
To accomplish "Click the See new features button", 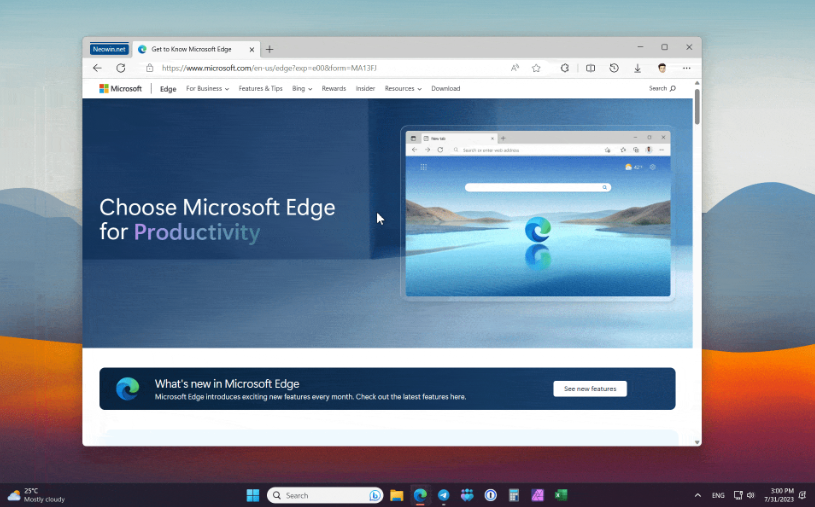I will [x=590, y=388].
